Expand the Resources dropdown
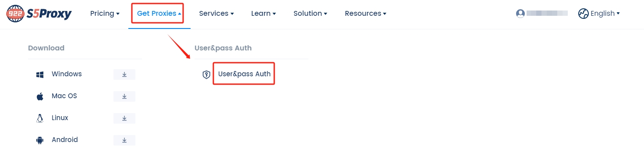This screenshot has height=160, width=644. pos(365,14)
